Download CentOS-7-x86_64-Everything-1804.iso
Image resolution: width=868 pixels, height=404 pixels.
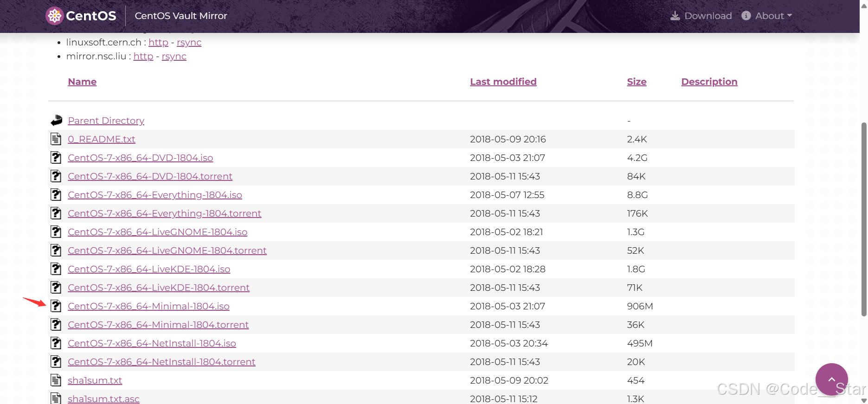pyautogui.click(x=155, y=195)
